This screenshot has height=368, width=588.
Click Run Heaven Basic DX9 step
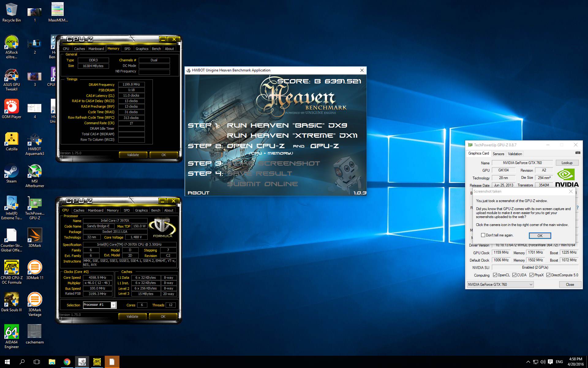tap(287, 125)
